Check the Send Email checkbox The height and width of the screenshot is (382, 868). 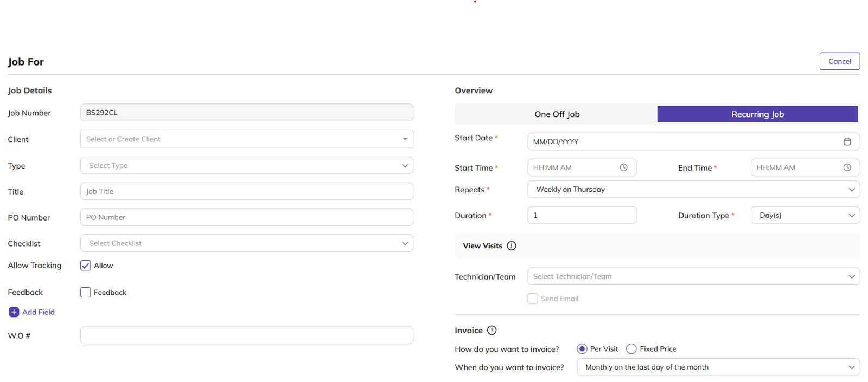pos(533,299)
